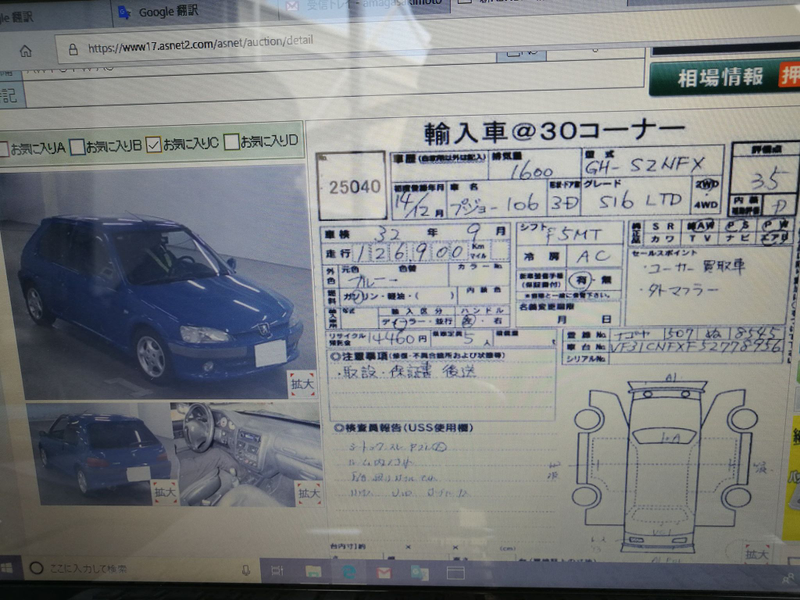Enlarge the main car photo with 拡大
This screenshot has height=600, width=800.
[x=302, y=384]
